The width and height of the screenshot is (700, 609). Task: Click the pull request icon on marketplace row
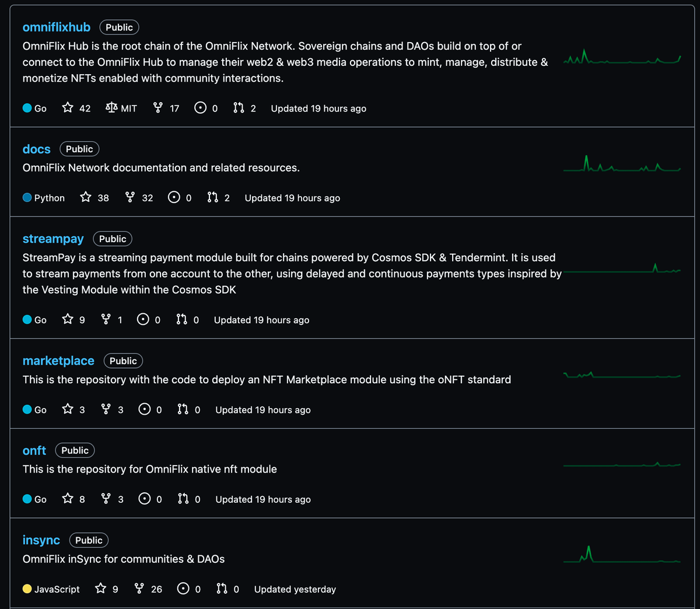coord(183,409)
